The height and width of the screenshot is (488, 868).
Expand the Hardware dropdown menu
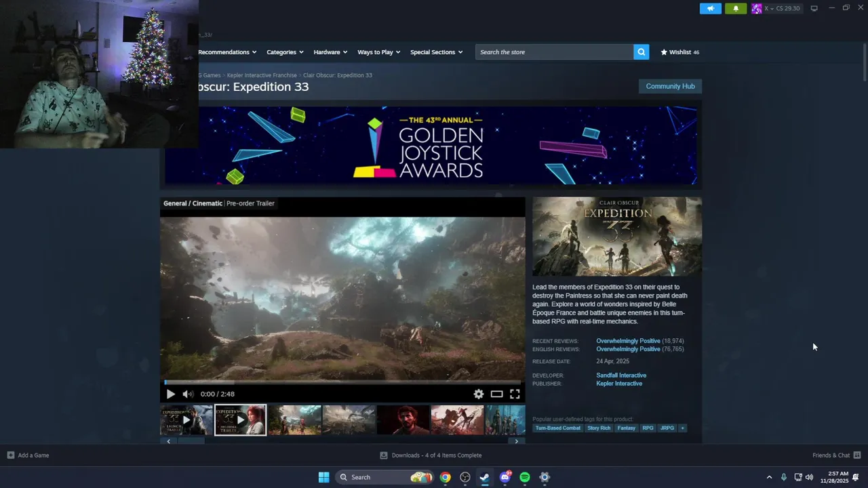coord(330,52)
